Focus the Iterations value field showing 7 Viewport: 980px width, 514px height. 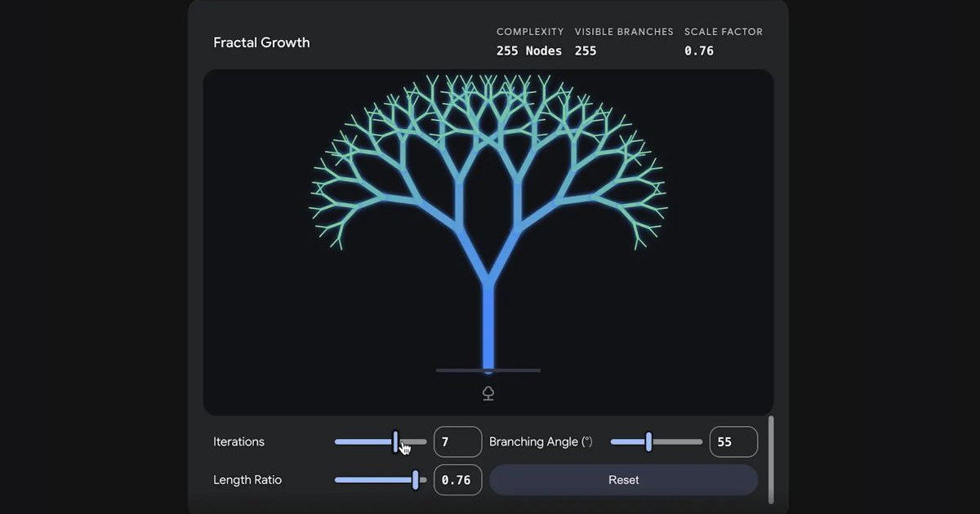[x=457, y=441]
